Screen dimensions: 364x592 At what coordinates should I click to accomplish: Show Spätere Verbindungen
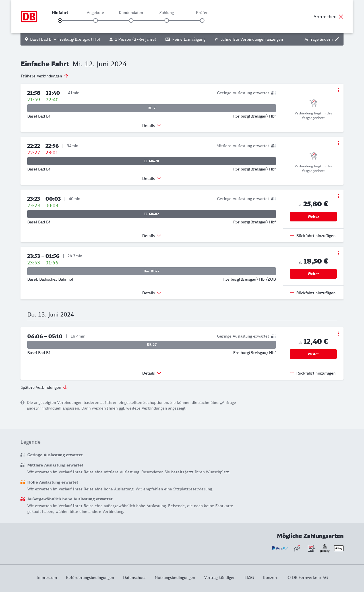click(44, 387)
